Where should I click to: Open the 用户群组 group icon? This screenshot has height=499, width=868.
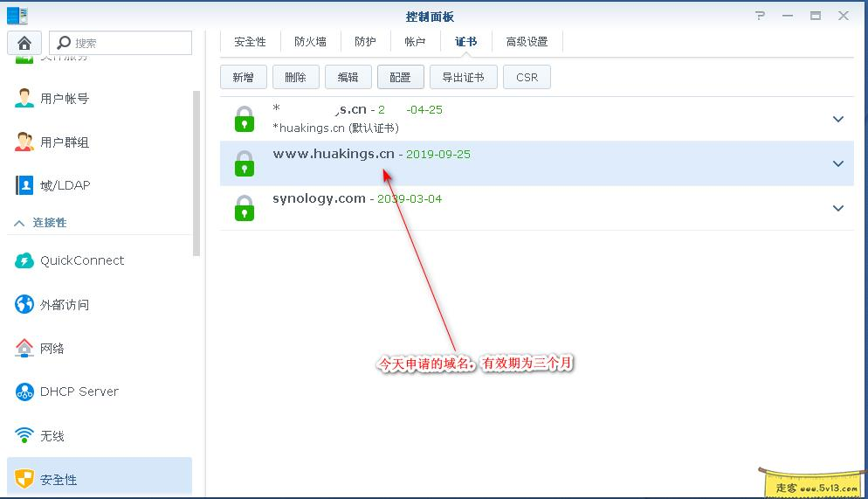(24, 142)
